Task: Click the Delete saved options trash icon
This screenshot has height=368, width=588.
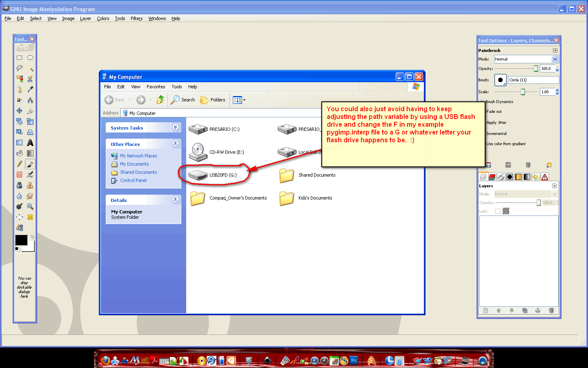Action: click(528, 165)
